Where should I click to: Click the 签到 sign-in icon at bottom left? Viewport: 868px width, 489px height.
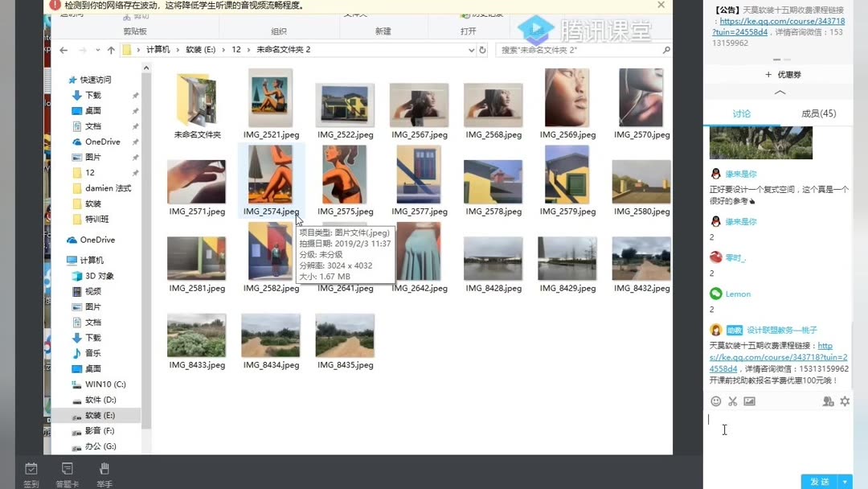[31, 471]
